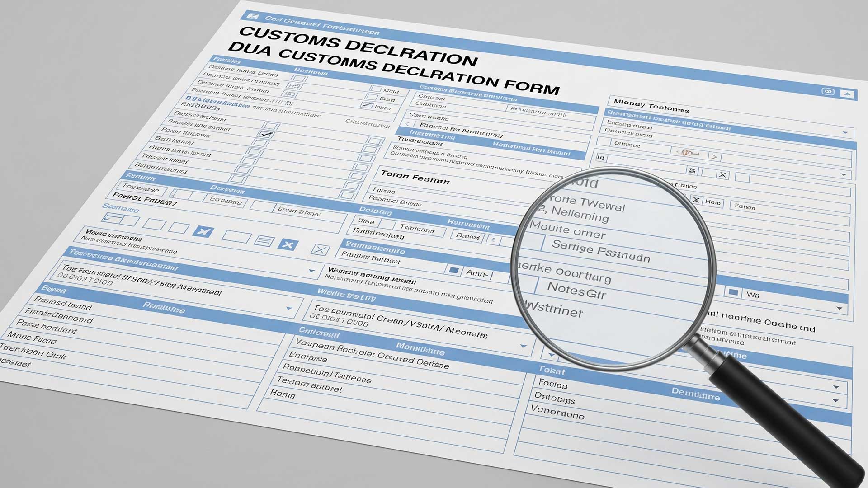Toggle the ticked checkbox left of Customs Cenmal section
The width and height of the screenshot is (868, 488).
coord(367,105)
